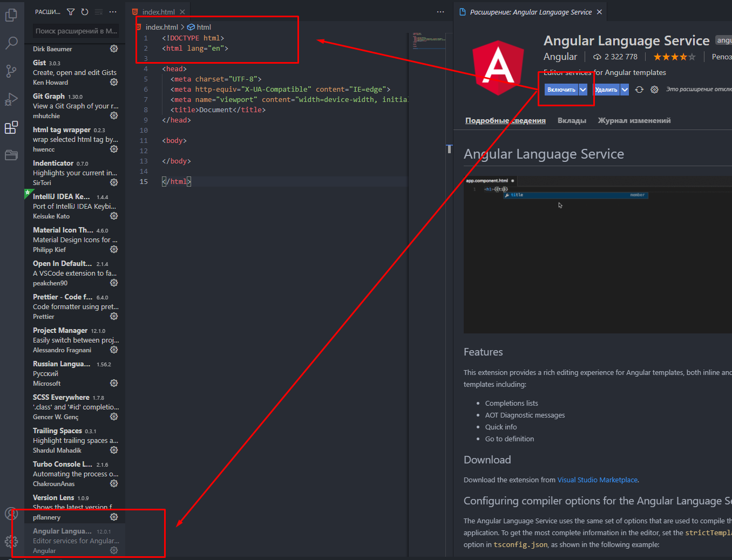Open the Search view in activity bar
The image size is (732, 560).
(x=11, y=43)
